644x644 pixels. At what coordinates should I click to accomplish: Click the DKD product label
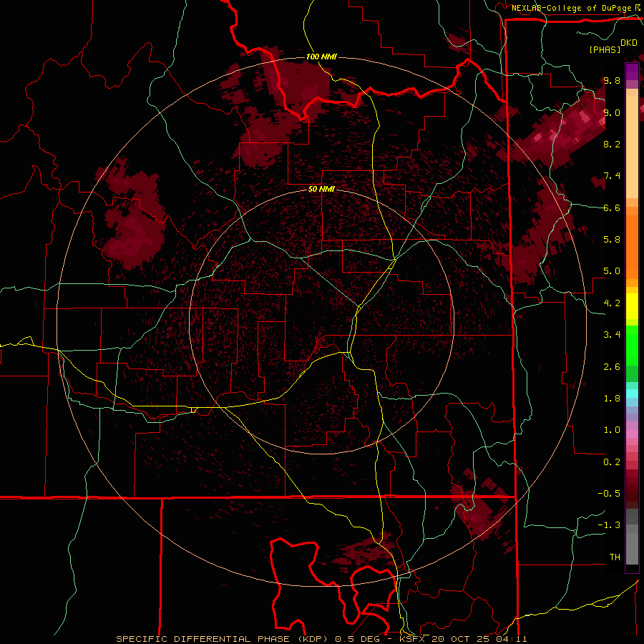(x=629, y=43)
